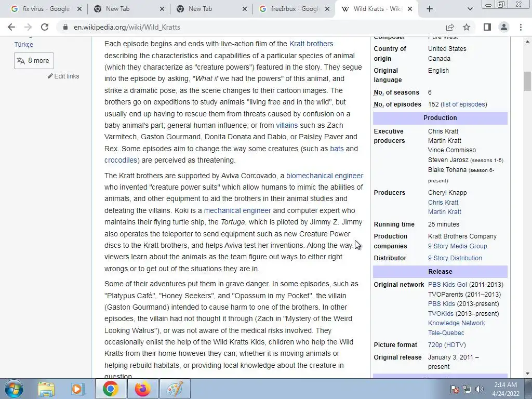The image size is (532, 399).
Task: Open the taskbar clock showing 2:14 AM
Action: [x=506, y=389]
